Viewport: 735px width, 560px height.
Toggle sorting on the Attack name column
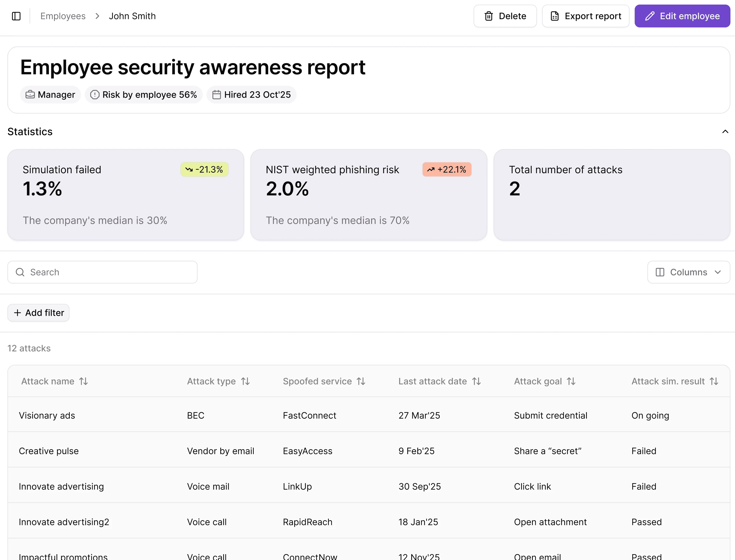83,381
